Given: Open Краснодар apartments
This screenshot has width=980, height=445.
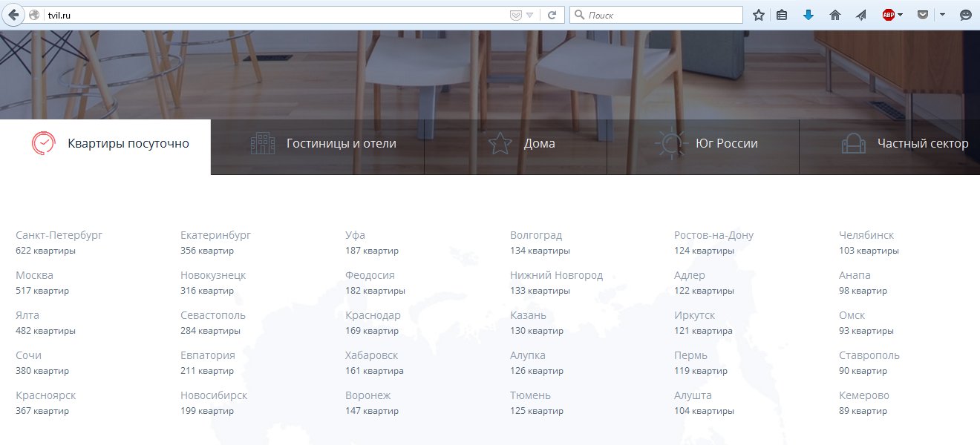Looking at the screenshot, I should 373,315.
